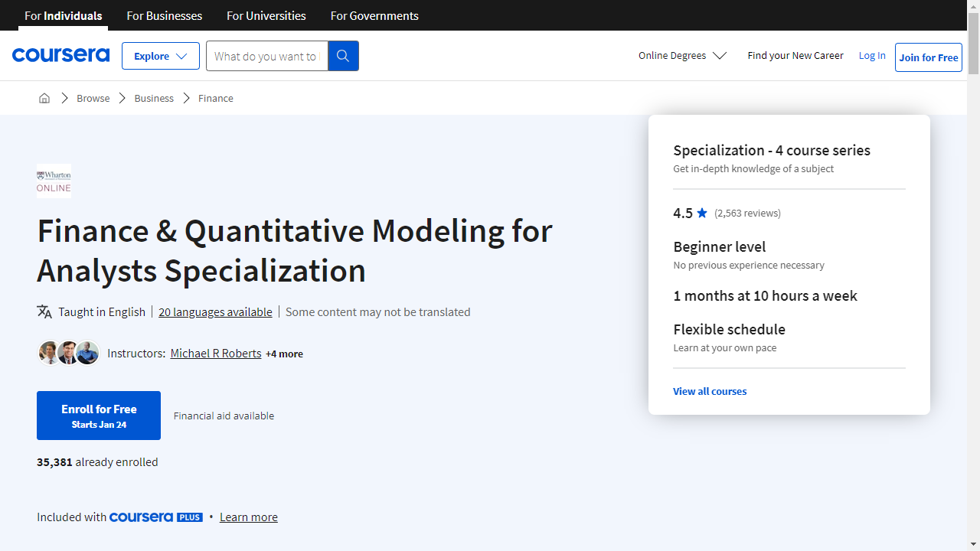Click the star rating icon

click(x=702, y=213)
